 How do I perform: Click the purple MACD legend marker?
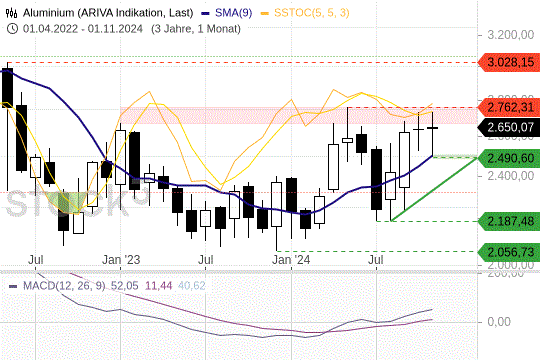tap(13, 286)
